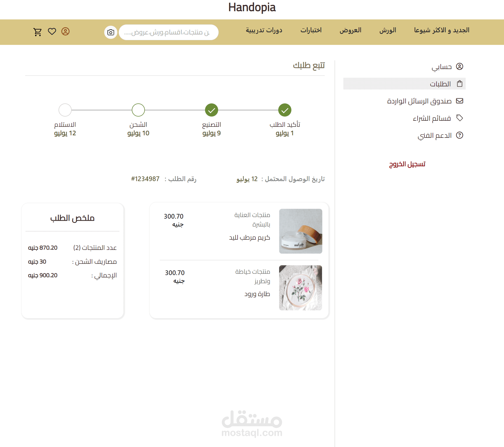Open the embroidery hoop product thumbnail

[x=301, y=288]
